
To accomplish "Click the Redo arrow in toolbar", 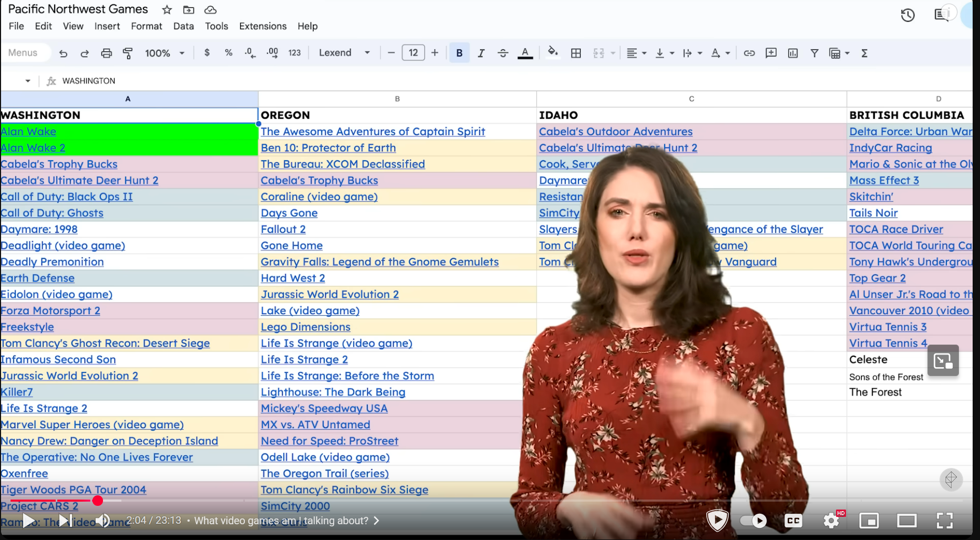I will click(85, 53).
